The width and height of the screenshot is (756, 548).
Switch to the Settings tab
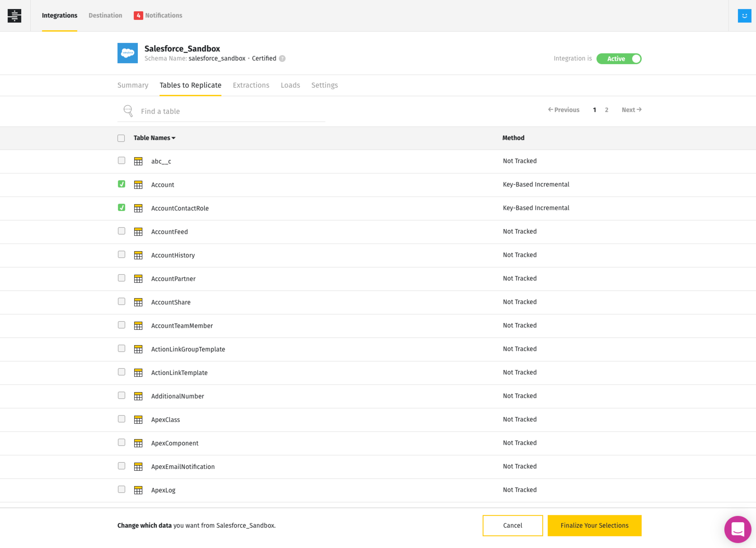pyautogui.click(x=324, y=85)
